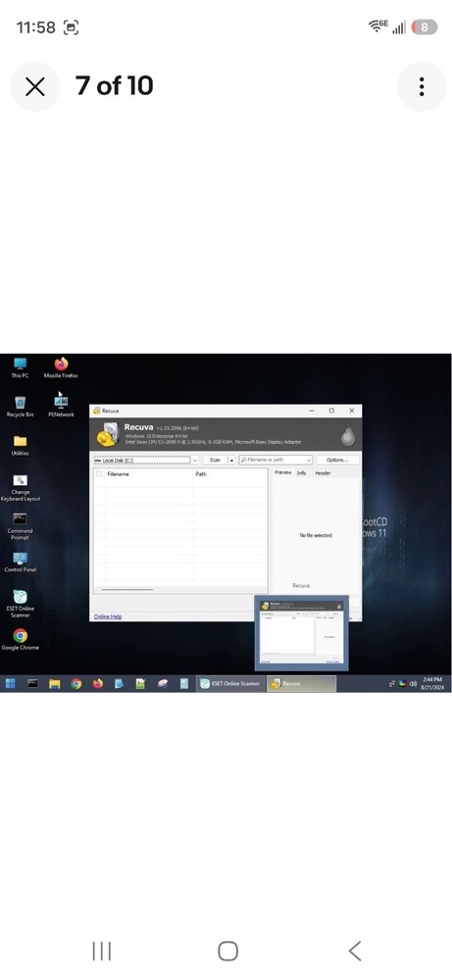Click the command prompt icon in taskbar

pos(32,684)
